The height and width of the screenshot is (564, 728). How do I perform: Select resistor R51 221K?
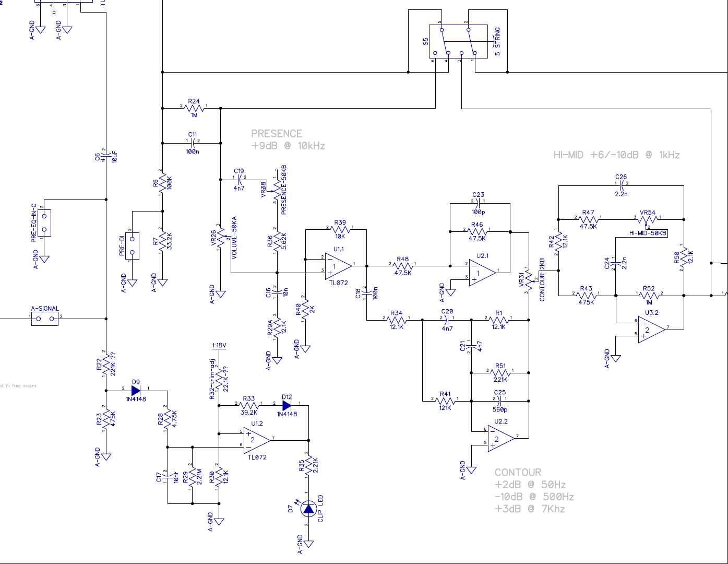[500, 373]
